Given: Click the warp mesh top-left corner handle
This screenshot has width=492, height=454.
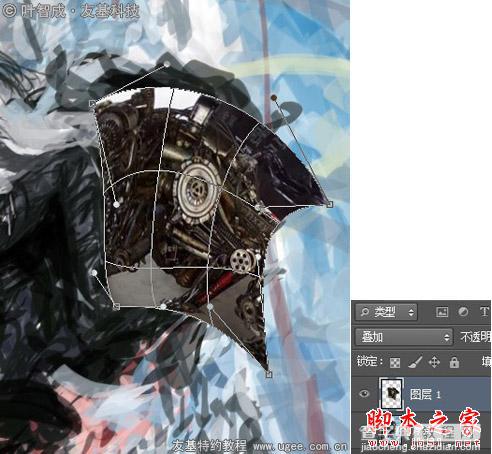Looking at the screenshot, I should pyautogui.click(x=93, y=103).
